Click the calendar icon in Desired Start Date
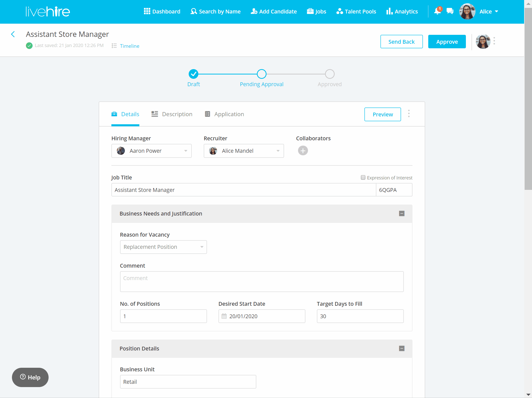Screen dimensions: 532x398 click(x=224, y=316)
